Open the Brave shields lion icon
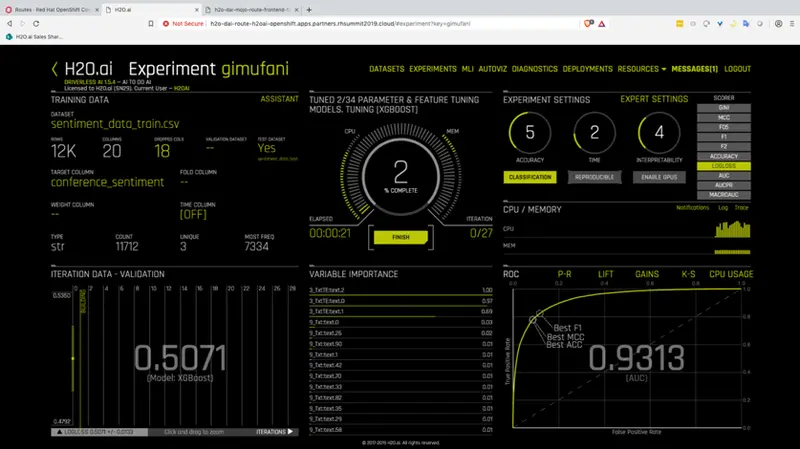Screen dimensions: 800x449 (588, 23)
